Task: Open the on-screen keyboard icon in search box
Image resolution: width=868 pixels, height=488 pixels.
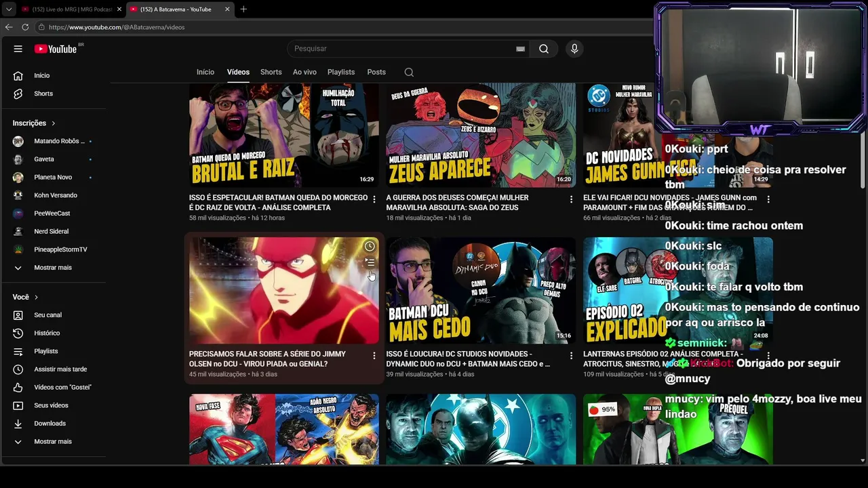Action: [520, 49]
